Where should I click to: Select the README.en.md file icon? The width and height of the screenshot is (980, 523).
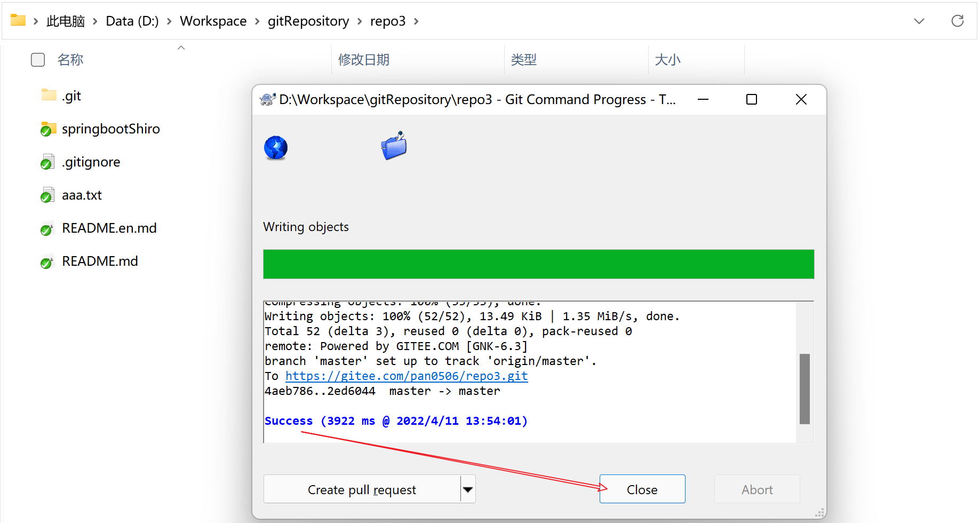tap(47, 228)
